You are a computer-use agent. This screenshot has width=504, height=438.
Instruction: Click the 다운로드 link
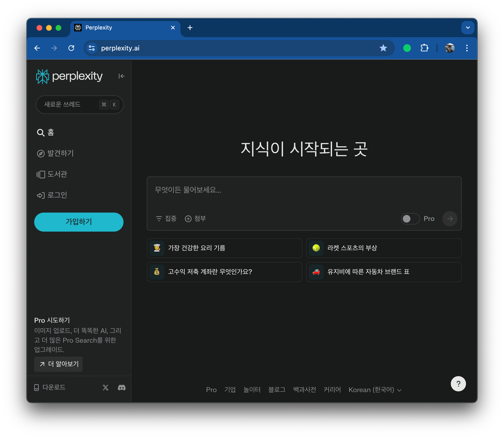pos(50,388)
